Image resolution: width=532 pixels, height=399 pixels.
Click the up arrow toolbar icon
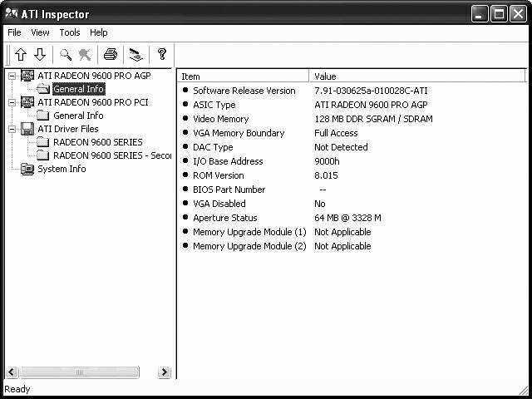(x=21, y=55)
